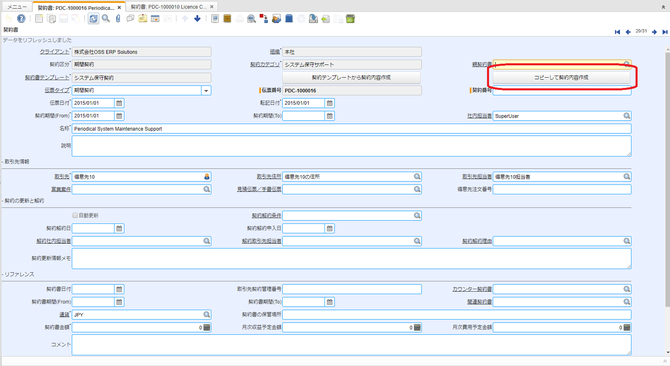Open the calculator for 月次収益予定金額
670x366 pixels.
click(417, 328)
